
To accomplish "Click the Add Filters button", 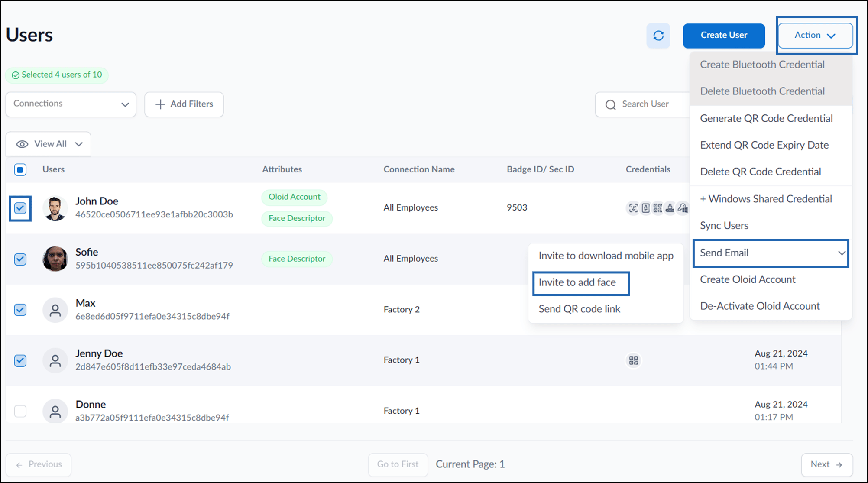I will [x=184, y=104].
